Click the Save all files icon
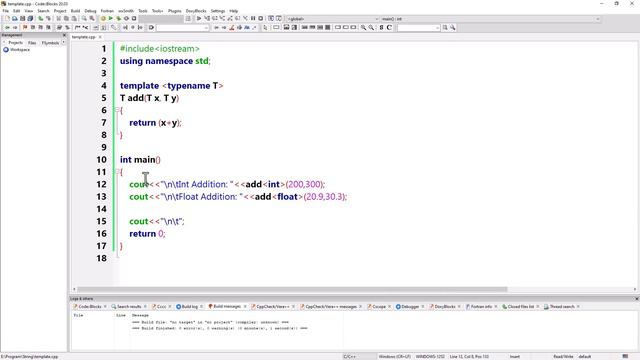Screen dimensions: 640x360 30,19
